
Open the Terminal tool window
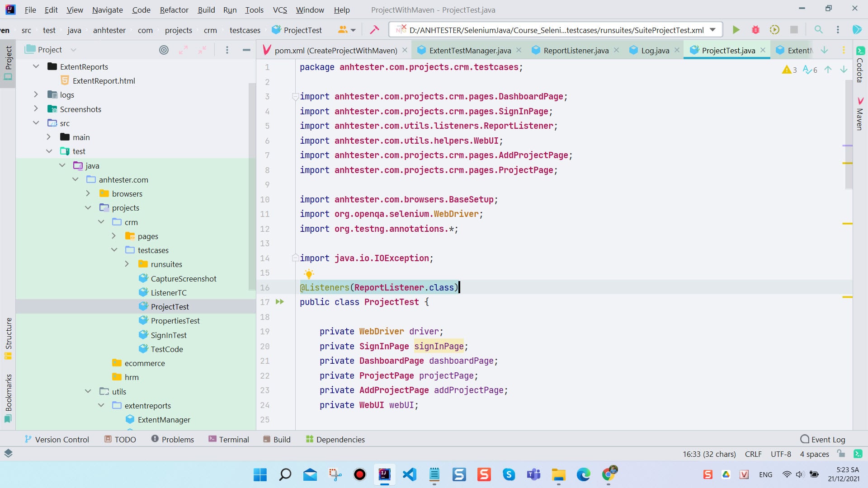(229, 439)
